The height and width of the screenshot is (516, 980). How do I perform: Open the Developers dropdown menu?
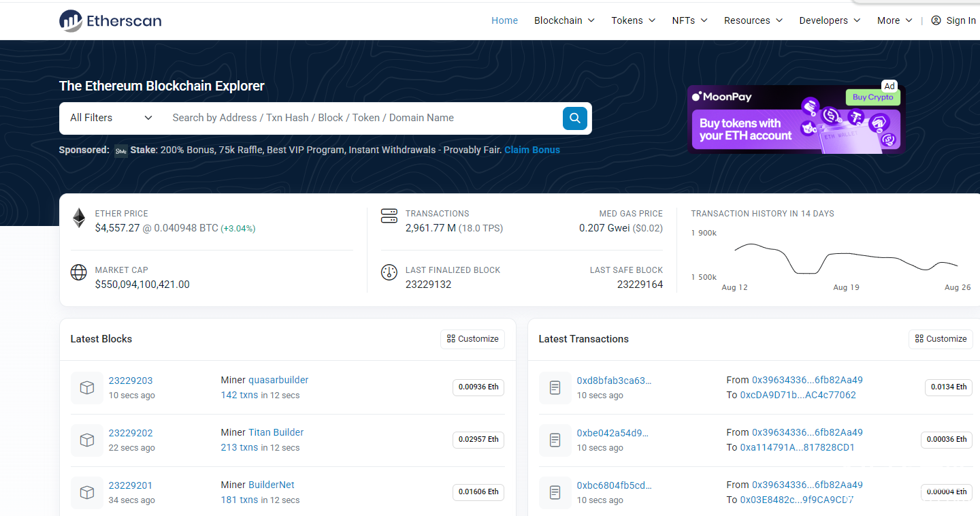[830, 20]
